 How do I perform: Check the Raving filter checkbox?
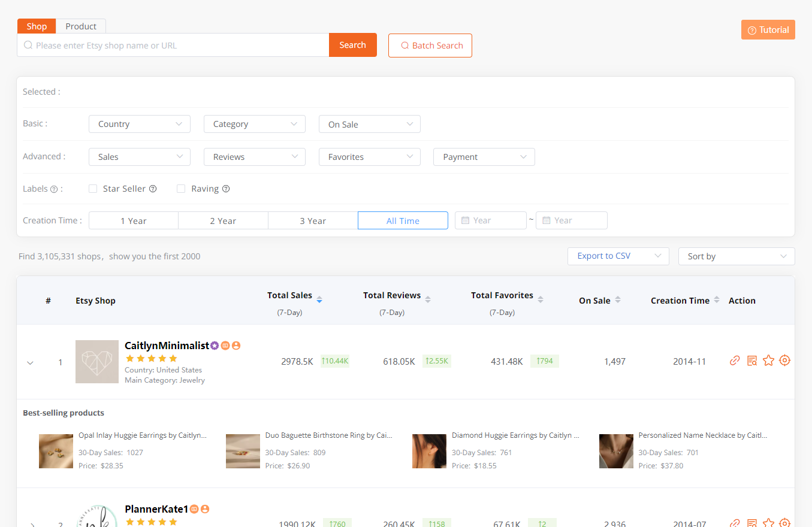pos(181,188)
